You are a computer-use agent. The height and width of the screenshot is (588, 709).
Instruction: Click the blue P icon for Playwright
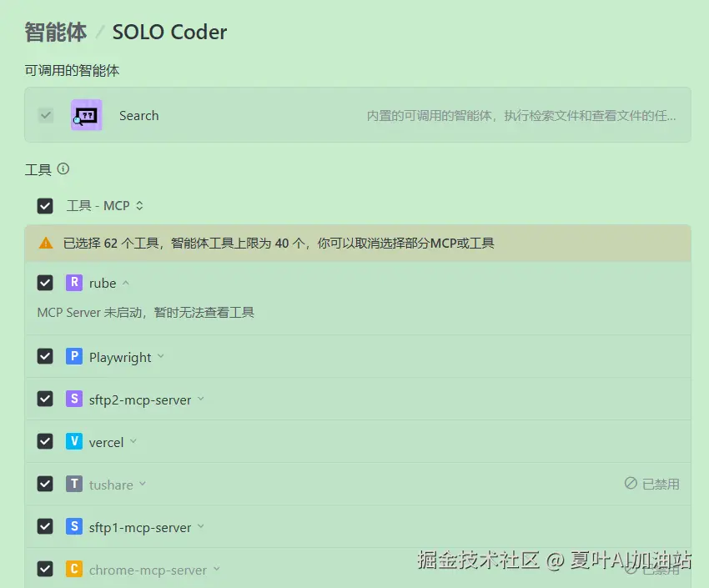[74, 356]
